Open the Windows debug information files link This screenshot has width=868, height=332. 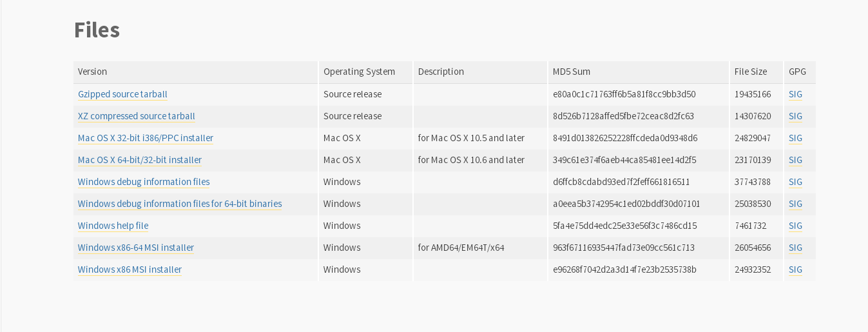coord(144,182)
